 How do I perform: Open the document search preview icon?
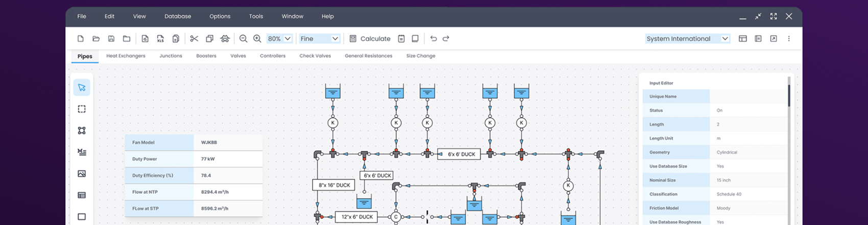[145, 38]
